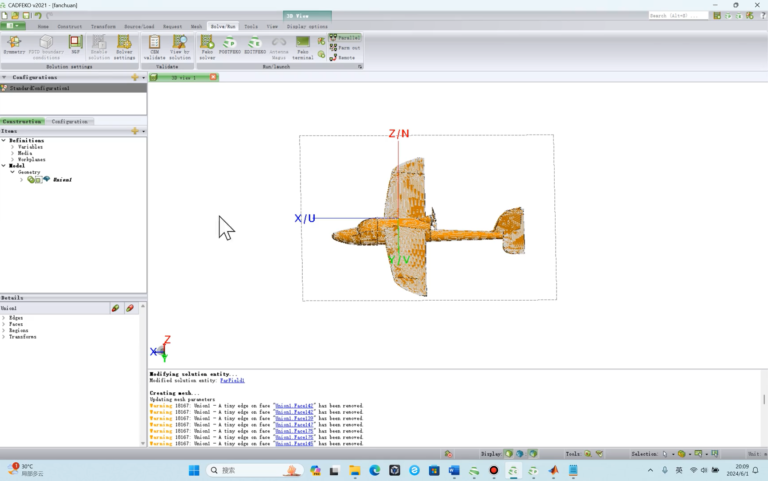The height and width of the screenshot is (481, 768).
Task: Switch to the Request ribbon tab
Action: click(172, 26)
